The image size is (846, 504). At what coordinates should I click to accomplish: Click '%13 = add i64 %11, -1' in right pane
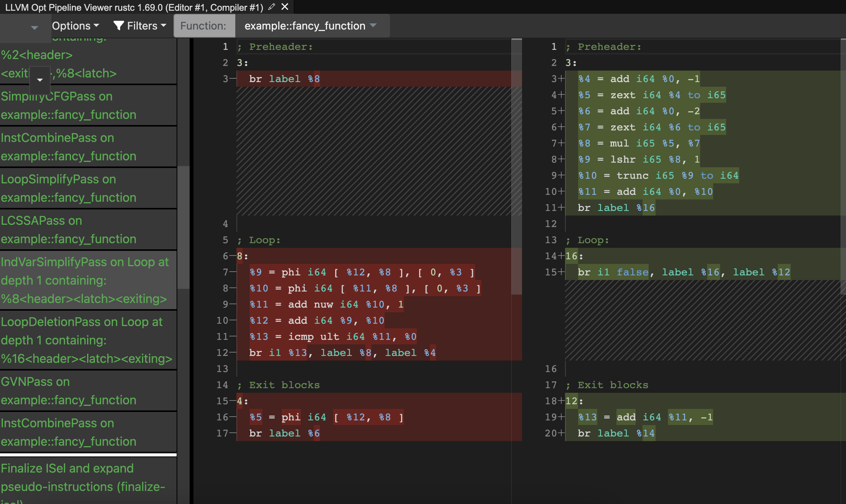coord(646,417)
